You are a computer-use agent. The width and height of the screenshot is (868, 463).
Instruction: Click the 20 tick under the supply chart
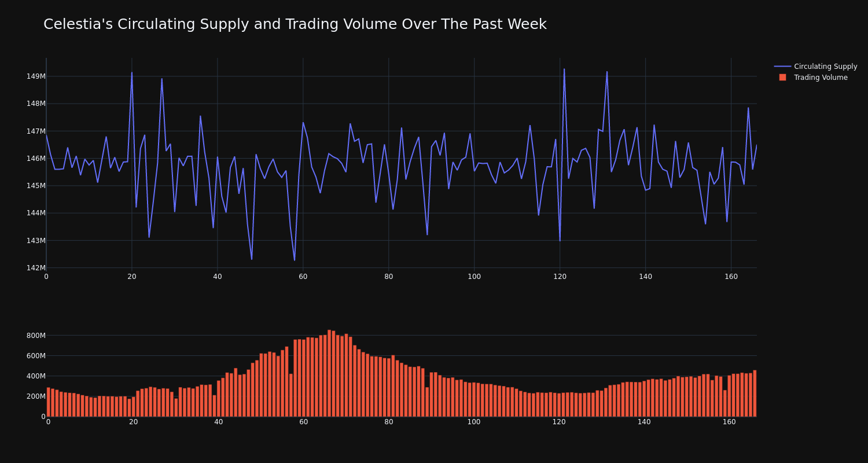point(132,277)
